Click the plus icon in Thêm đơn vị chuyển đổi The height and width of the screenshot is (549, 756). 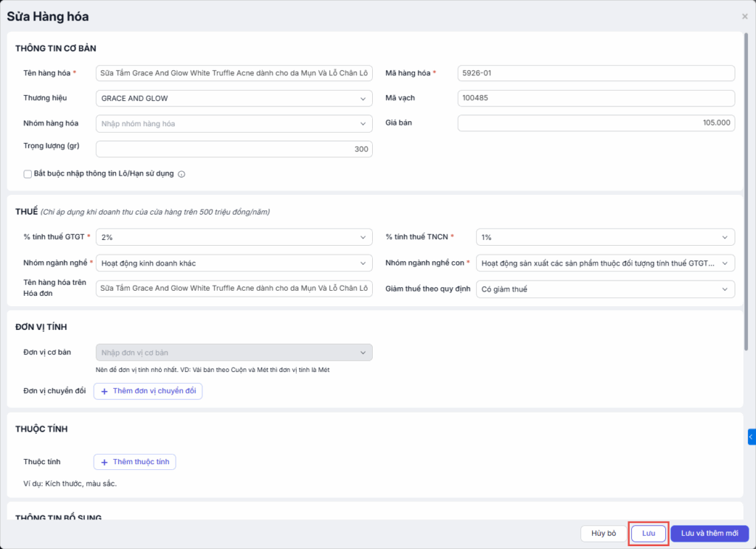pos(104,391)
